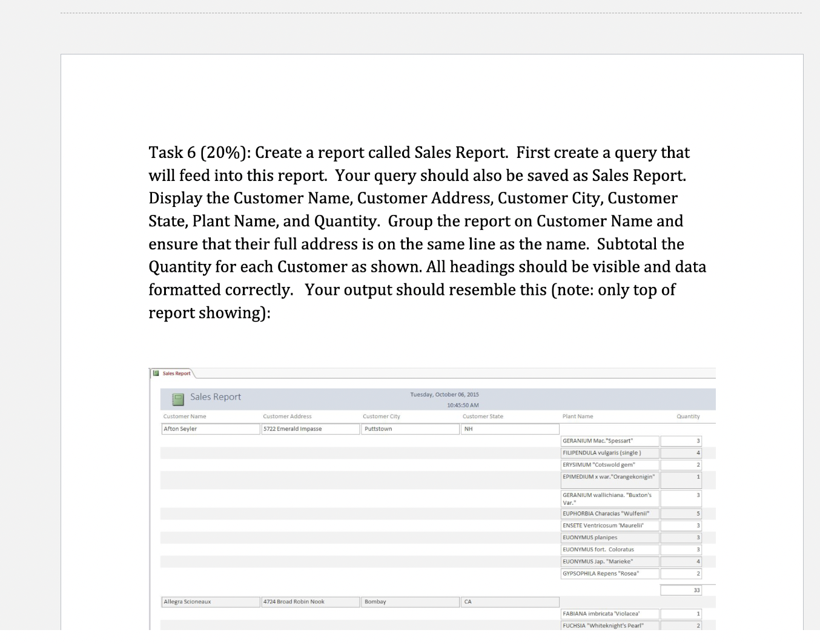Click the date Tuesday, October 06, 2015
Image resolution: width=820 pixels, height=644 pixels.
point(445,394)
